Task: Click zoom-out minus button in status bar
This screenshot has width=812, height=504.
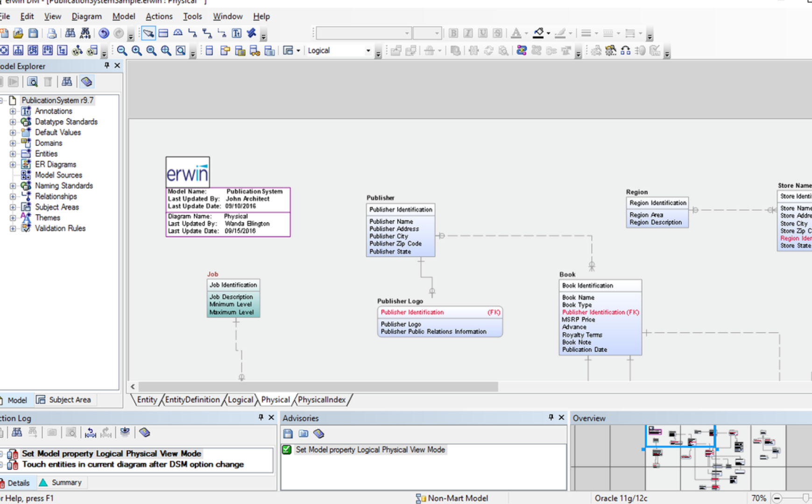Action: coord(777,498)
